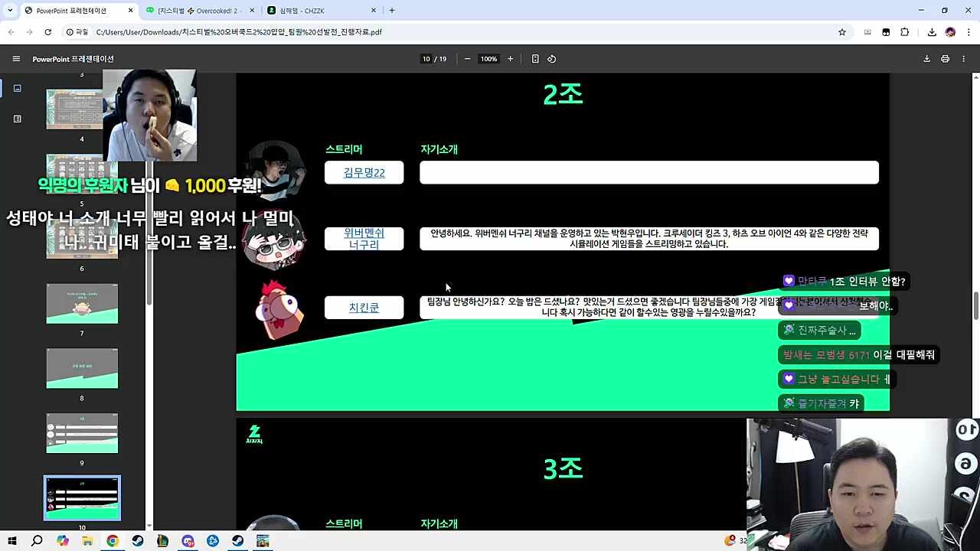Viewport: 980px width, 551px height.
Task: Open the Chrome extensions puzzle icon
Action: (x=905, y=32)
